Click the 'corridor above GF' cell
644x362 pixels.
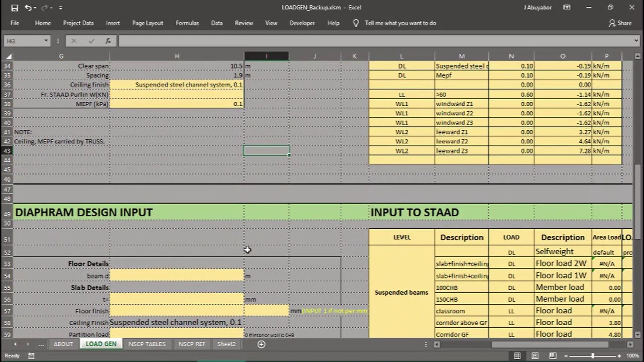(461, 323)
